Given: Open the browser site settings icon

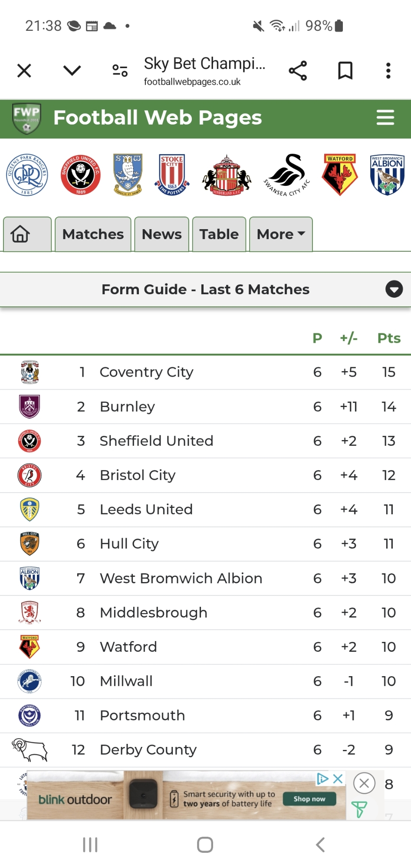Looking at the screenshot, I should pyautogui.click(x=120, y=71).
